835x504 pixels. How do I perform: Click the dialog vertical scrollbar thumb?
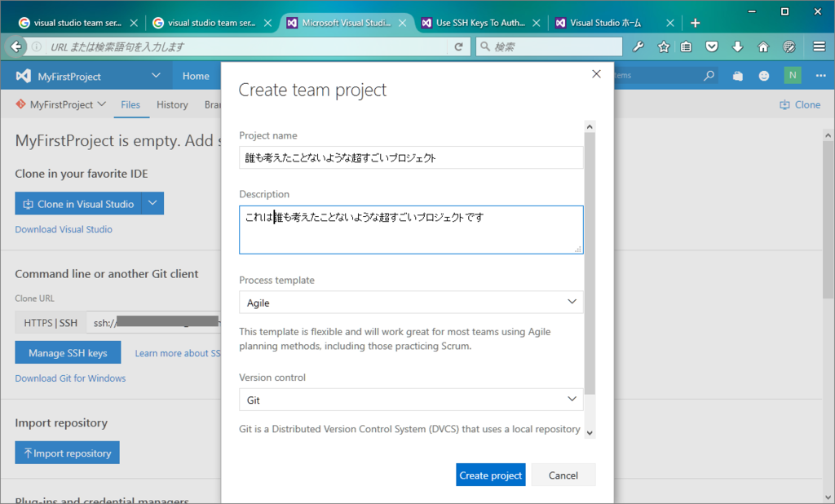590,263
